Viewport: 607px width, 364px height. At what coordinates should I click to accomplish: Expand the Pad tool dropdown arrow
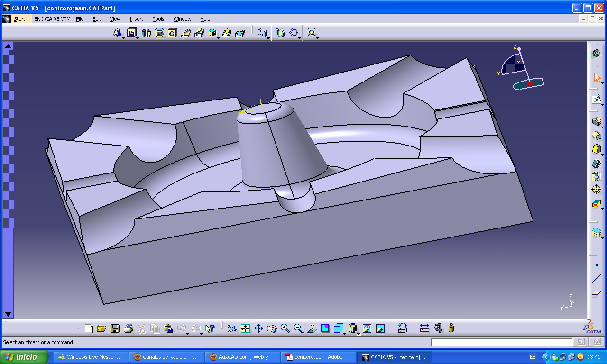click(123, 37)
